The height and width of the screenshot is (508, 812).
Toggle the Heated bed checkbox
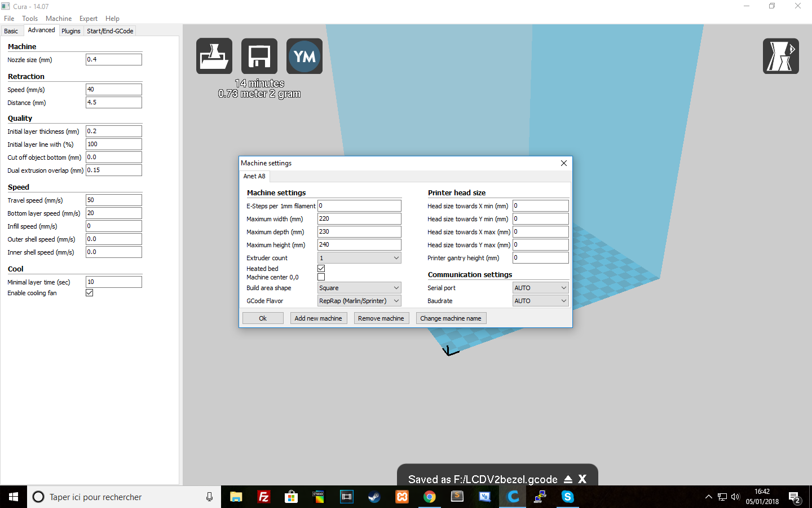321,269
